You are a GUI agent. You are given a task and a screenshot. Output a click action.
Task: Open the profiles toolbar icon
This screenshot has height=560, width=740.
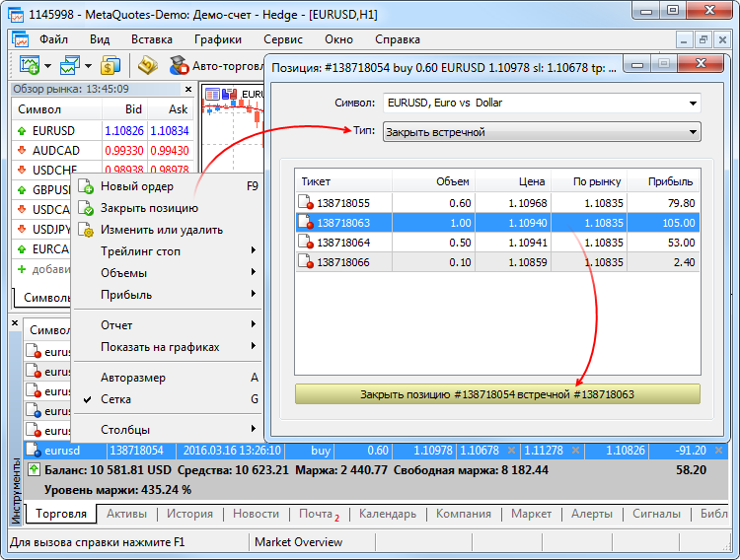pos(69,66)
